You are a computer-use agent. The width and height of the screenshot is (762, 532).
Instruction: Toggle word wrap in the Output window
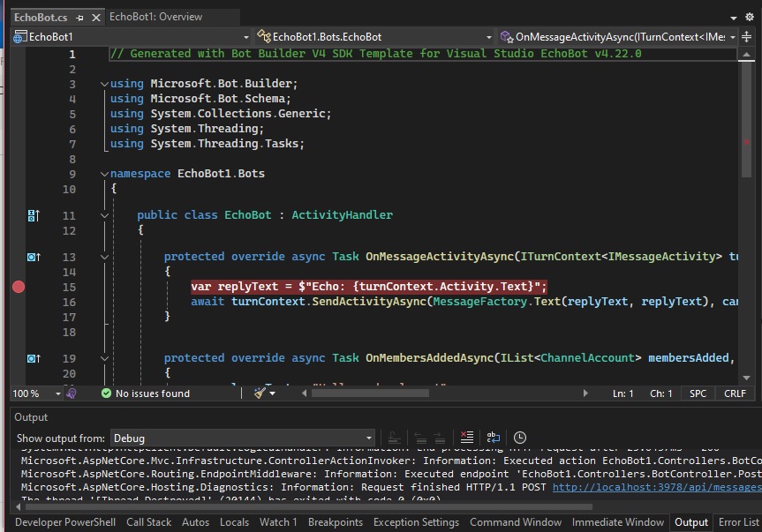click(x=493, y=438)
